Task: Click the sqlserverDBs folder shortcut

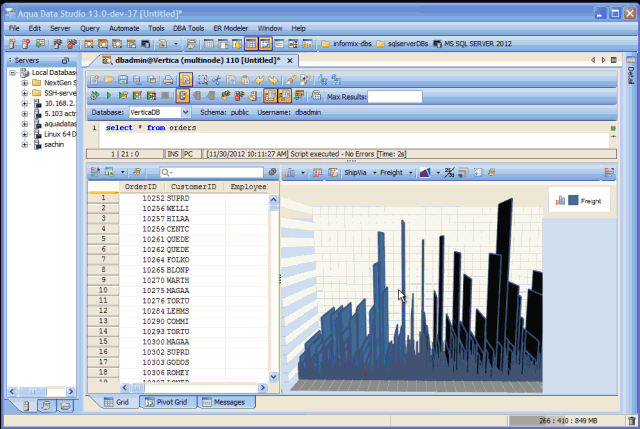Action: 402,44
